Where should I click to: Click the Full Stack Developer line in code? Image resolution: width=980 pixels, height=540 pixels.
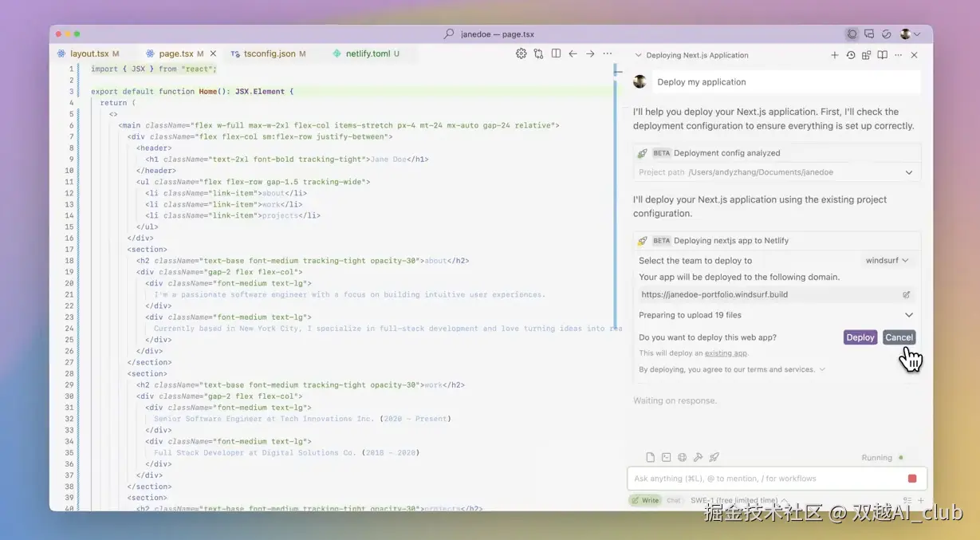(x=286, y=452)
